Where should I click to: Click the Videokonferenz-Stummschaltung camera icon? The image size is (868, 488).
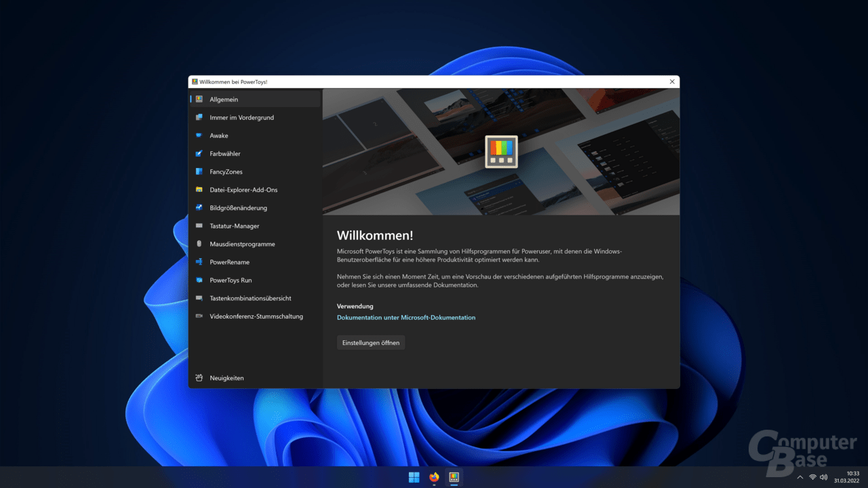tap(199, 316)
